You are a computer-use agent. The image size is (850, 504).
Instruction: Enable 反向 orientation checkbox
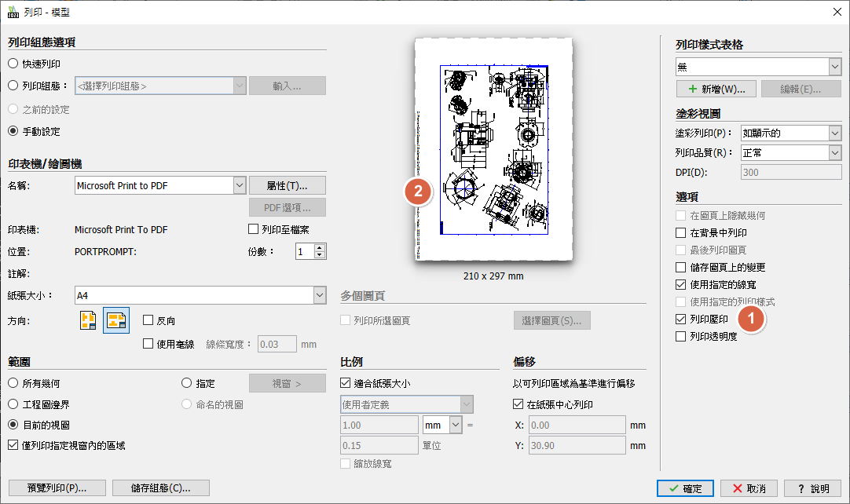(x=148, y=320)
